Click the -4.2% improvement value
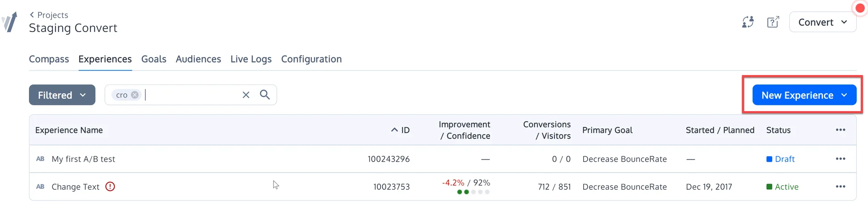The image size is (868, 211). pos(453,183)
